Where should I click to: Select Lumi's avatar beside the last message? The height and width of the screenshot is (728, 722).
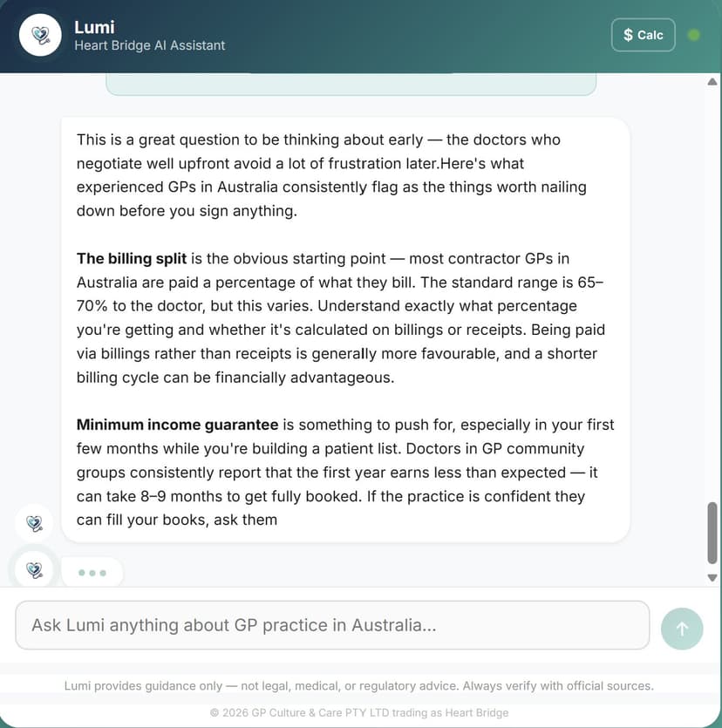[x=34, y=523]
